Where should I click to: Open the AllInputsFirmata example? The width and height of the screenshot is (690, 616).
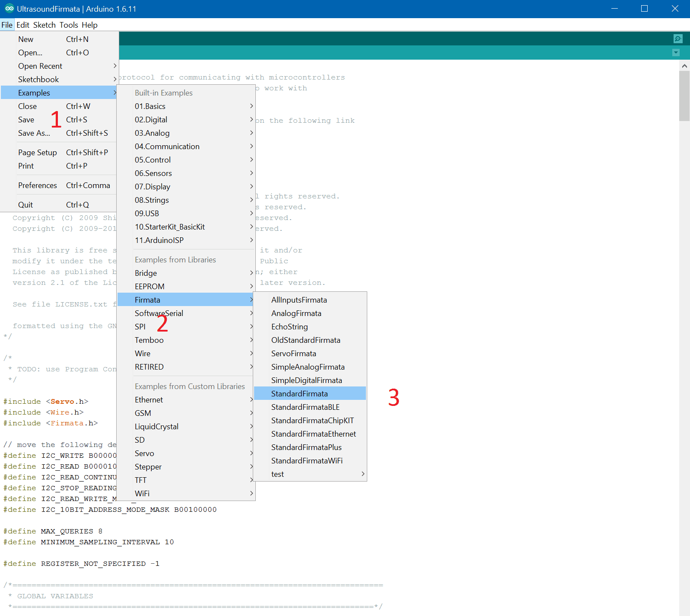310,300
